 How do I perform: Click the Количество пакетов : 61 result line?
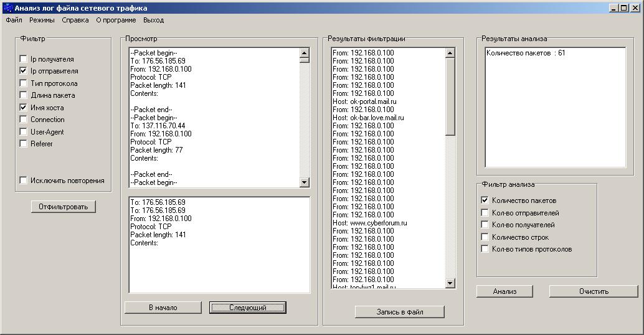click(x=526, y=53)
